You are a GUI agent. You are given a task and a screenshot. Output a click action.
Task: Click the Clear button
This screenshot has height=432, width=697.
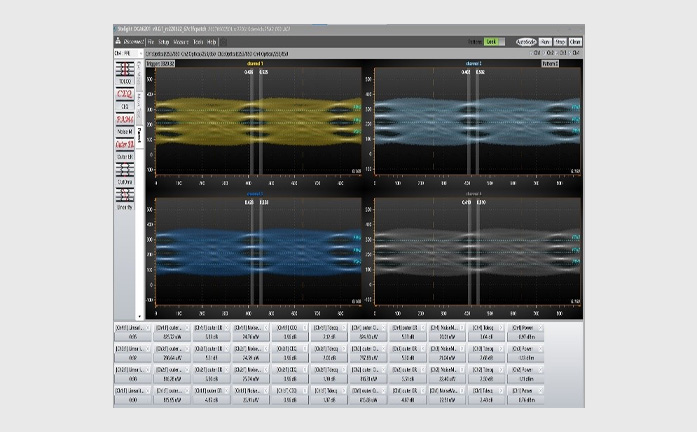tap(575, 42)
